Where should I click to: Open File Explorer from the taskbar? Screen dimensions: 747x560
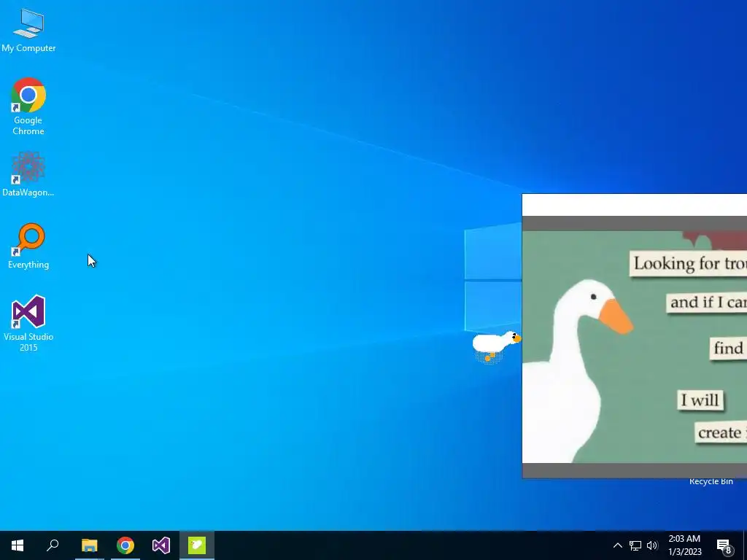point(89,545)
